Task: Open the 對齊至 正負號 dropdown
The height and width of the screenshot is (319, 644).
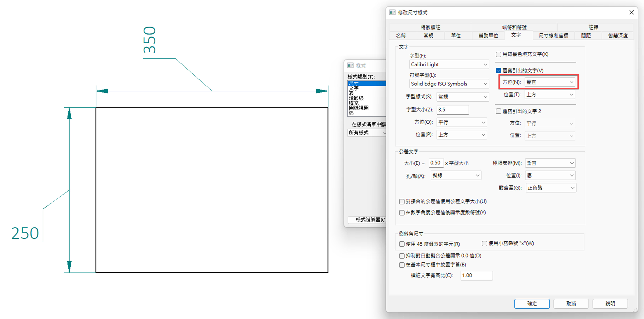Action: point(551,188)
